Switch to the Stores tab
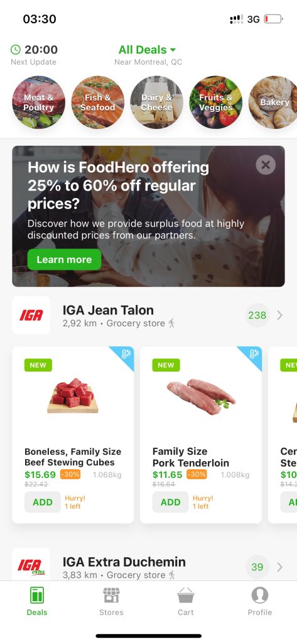The width and height of the screenshot is (297, 644). pyautogui.click(x=111, y=602)
